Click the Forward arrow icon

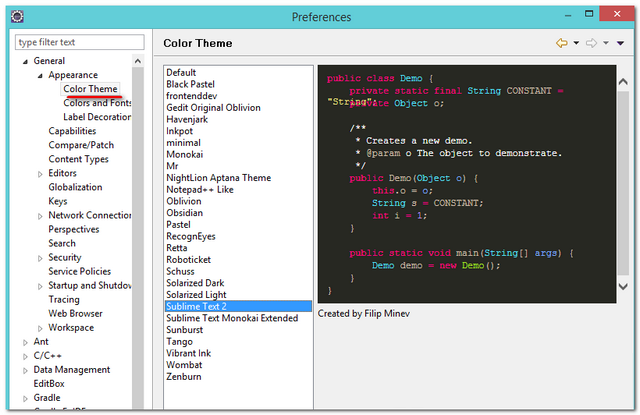591,43
